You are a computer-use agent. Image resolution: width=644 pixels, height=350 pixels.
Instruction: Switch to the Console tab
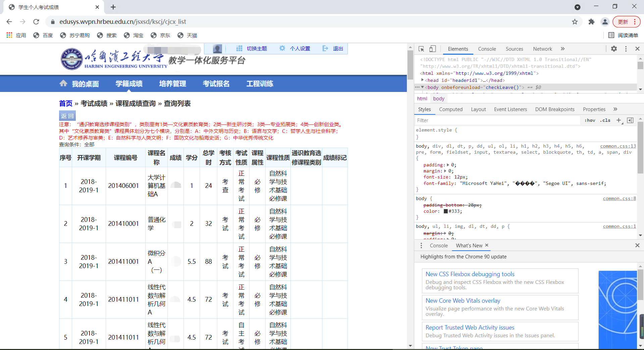(x=487, y=49)
